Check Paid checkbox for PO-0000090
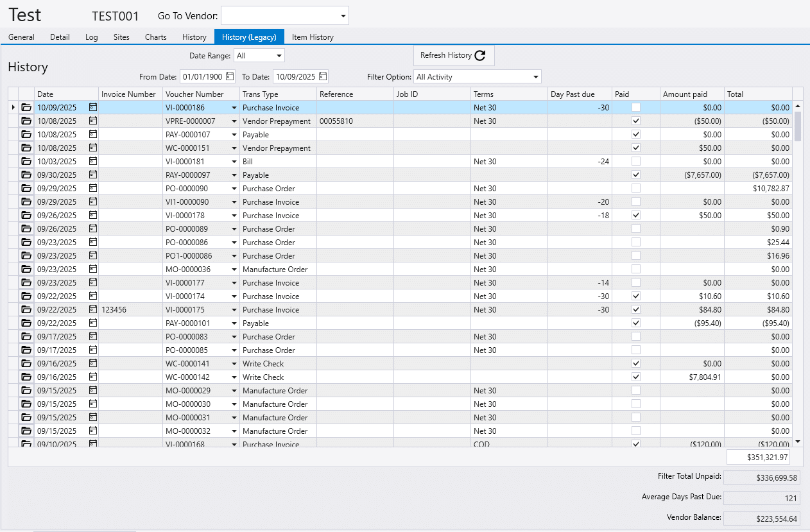This screenshot has height=532, width=810. click(636, 189)
